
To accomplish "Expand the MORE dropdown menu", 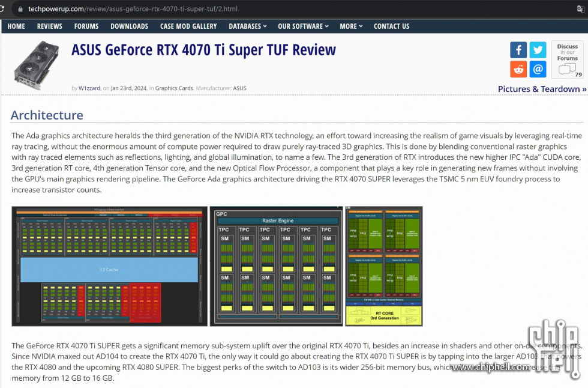I will coord(351,26).
